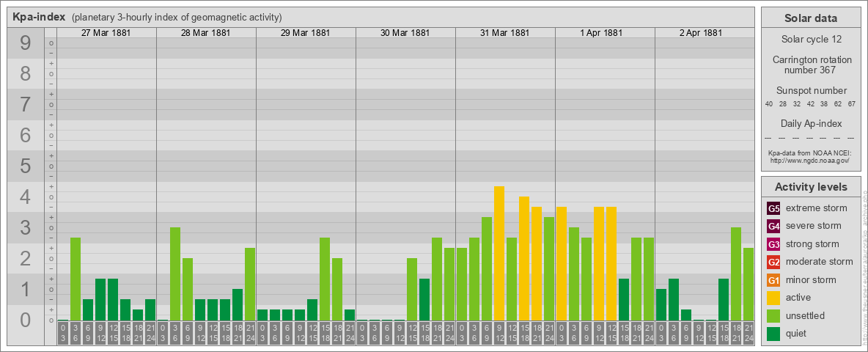Click the Kp level 5 axis label
This screenshot has width=868, height=352.
(26, 166)
